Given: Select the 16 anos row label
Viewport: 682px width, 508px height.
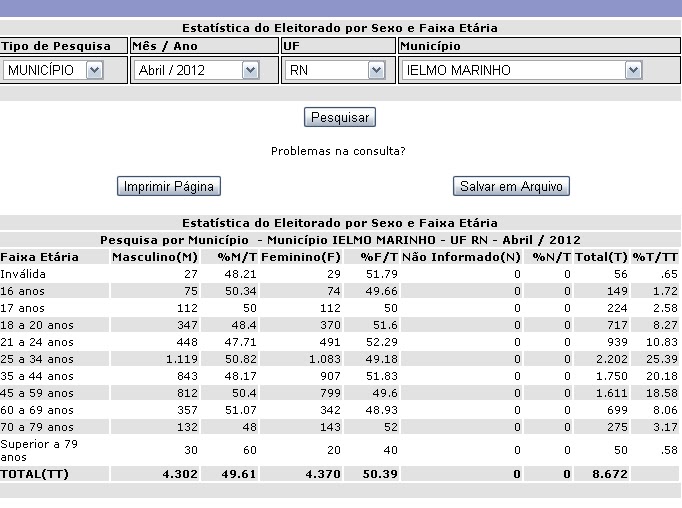Looking at the screenshot, I should 22,291.
